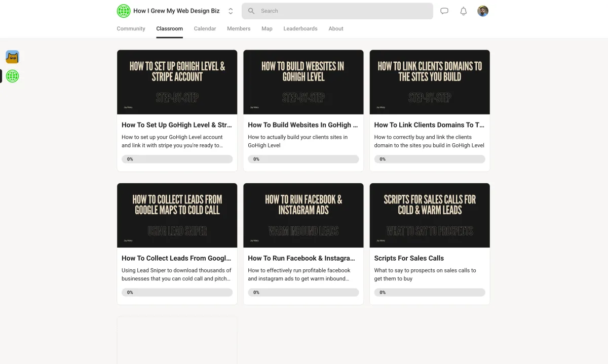Click the search magnifier icon
The image size is (608, 364).
(x=251, y=11)
